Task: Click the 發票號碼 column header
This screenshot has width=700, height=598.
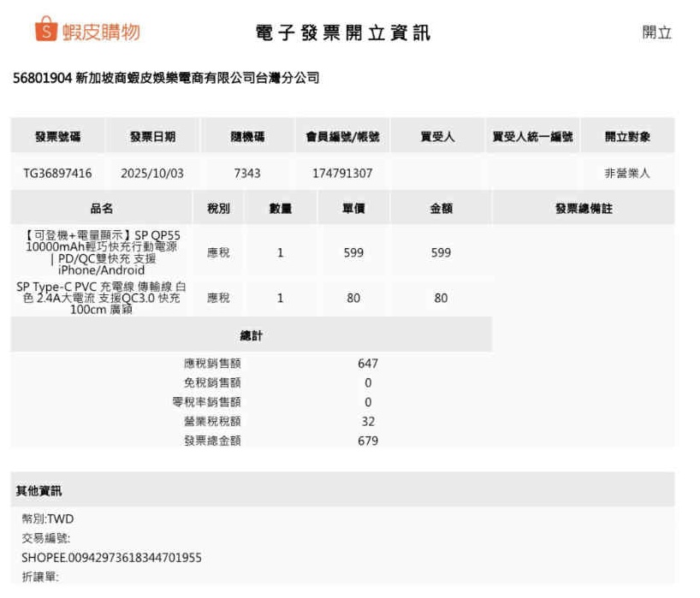Action: click(57, 137)
